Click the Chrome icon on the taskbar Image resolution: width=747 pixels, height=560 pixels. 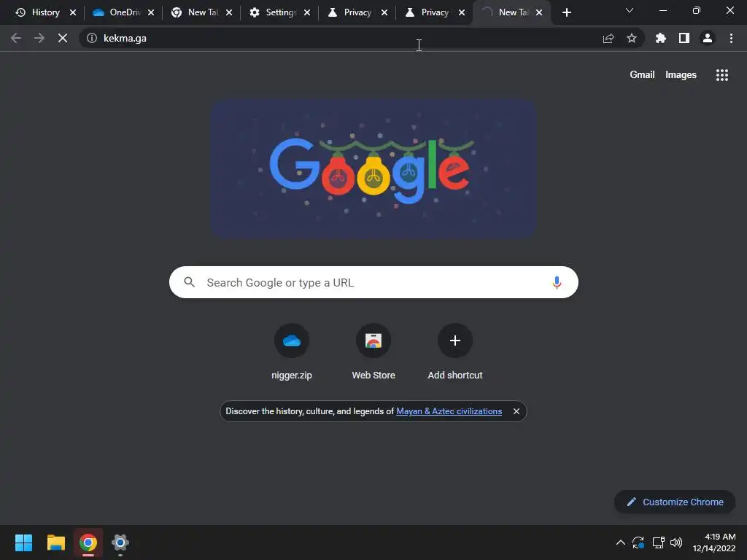point(88,542)
